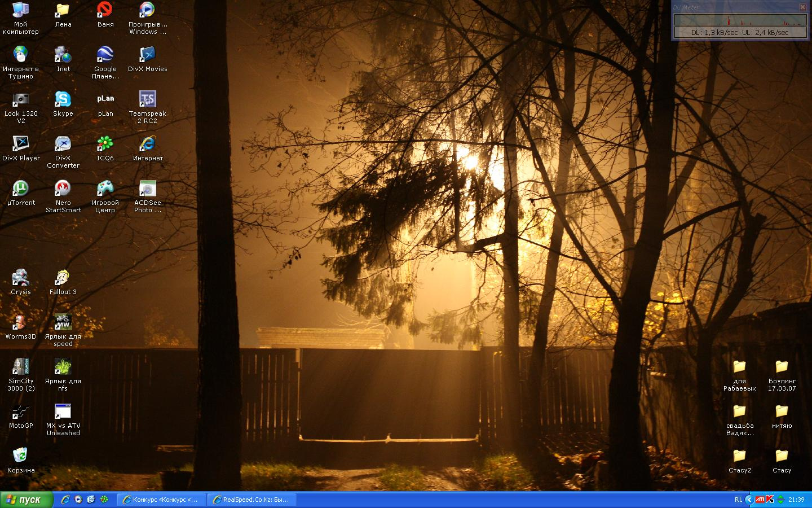Switch to the Конкурс taskbar window
This screenshot has height=508, width=812.
tap(161, 500)
